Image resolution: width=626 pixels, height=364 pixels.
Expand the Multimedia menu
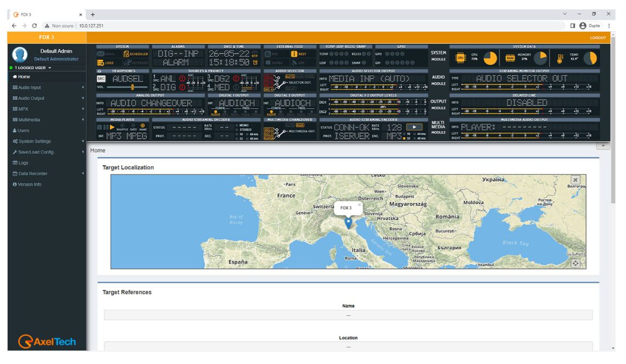pyautogui.click(x=47, y=120)
